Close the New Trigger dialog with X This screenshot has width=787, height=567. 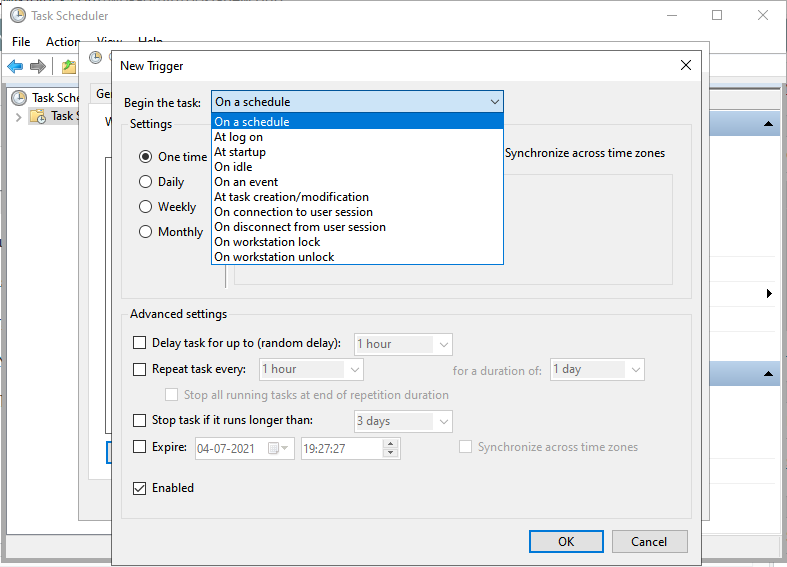pyautogui.click(x=685, y=65)
